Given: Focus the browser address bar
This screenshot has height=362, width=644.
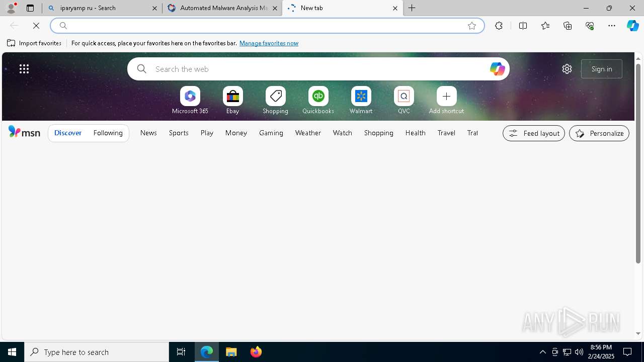Looking at the screenshot, I should pyautogui.click(x=267, y=26).
